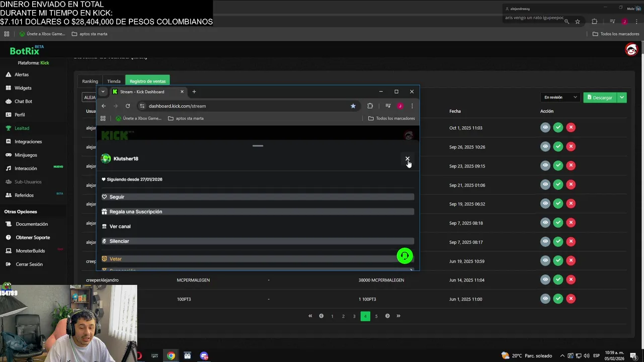Open media control icon in Kick window toolbar
Viewport: 644px width, 362px height.
(x=388, y=106)
